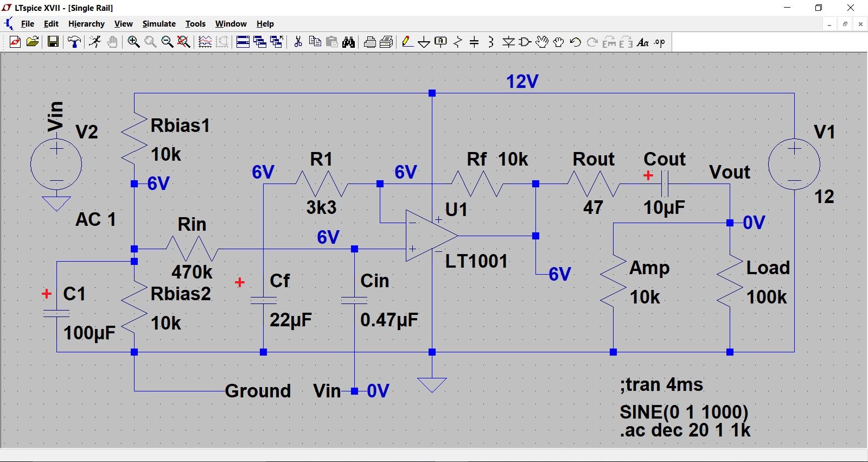Open the Help menu
This screenshot has width=868, height=462.
pyautogui.click(x=265, y=24)
